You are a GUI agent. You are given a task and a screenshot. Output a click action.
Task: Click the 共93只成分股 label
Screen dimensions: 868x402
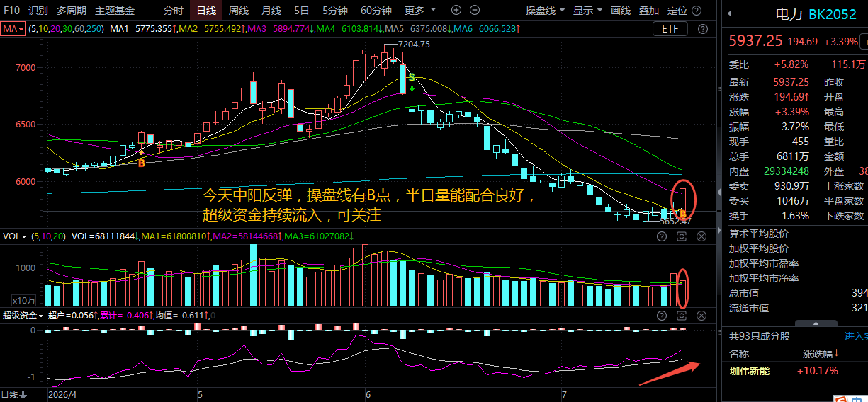pos(760,336)
